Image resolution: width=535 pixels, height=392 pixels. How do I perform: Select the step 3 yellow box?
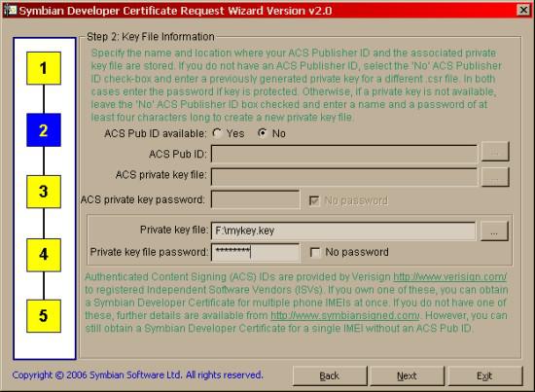(x=44, y=192)
